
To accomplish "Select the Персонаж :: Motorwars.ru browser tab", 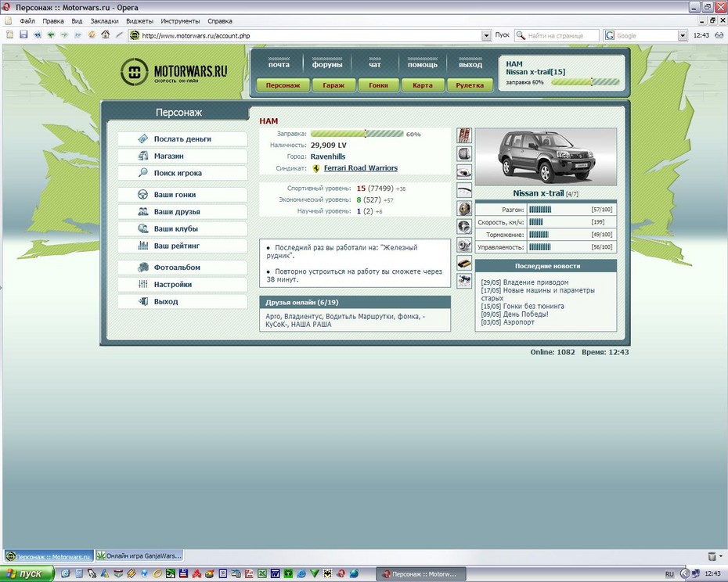I will pyautogui.click(x=49, y=556).
